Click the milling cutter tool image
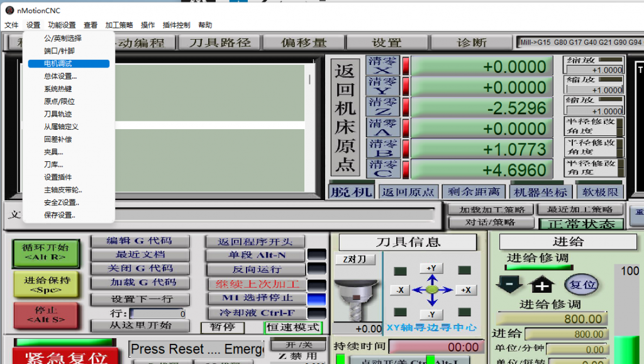 click(356, 299)
